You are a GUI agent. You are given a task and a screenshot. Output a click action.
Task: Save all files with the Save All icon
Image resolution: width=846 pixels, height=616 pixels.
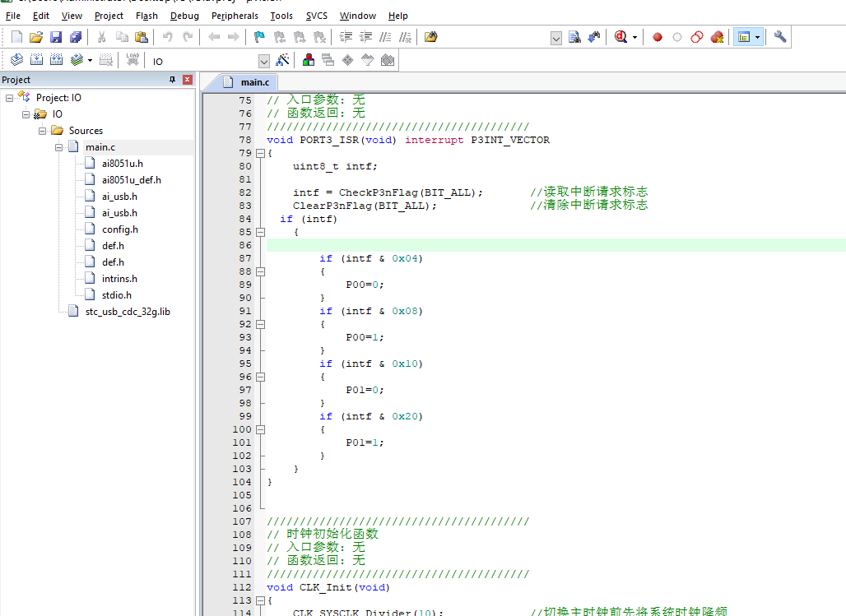click(x=76, y=37)
